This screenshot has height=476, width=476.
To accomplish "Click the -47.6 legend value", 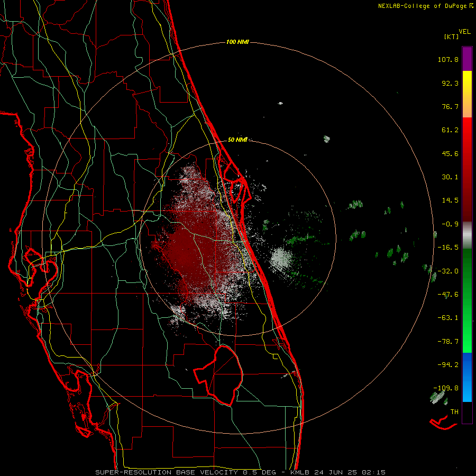I will [448, 295].
